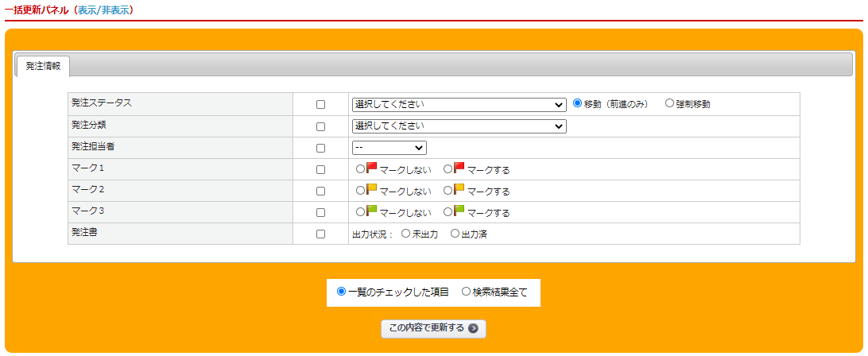
Task: Click the green flag icon beside マークする
Action: [x=459, y=211]
